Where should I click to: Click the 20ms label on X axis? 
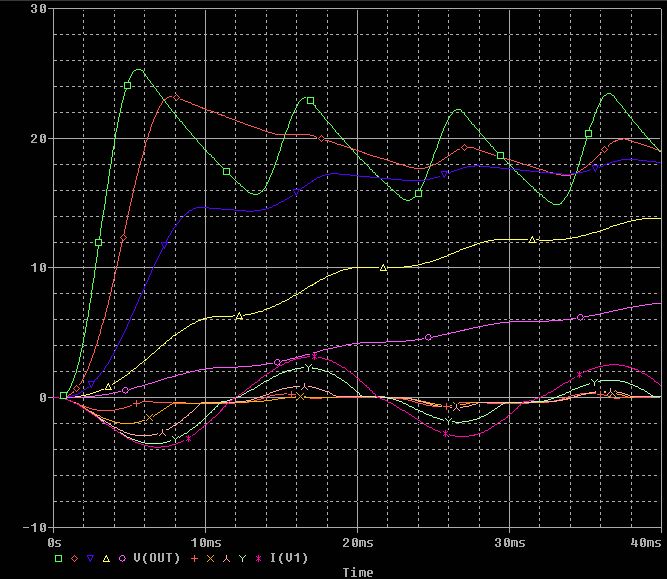358,543
